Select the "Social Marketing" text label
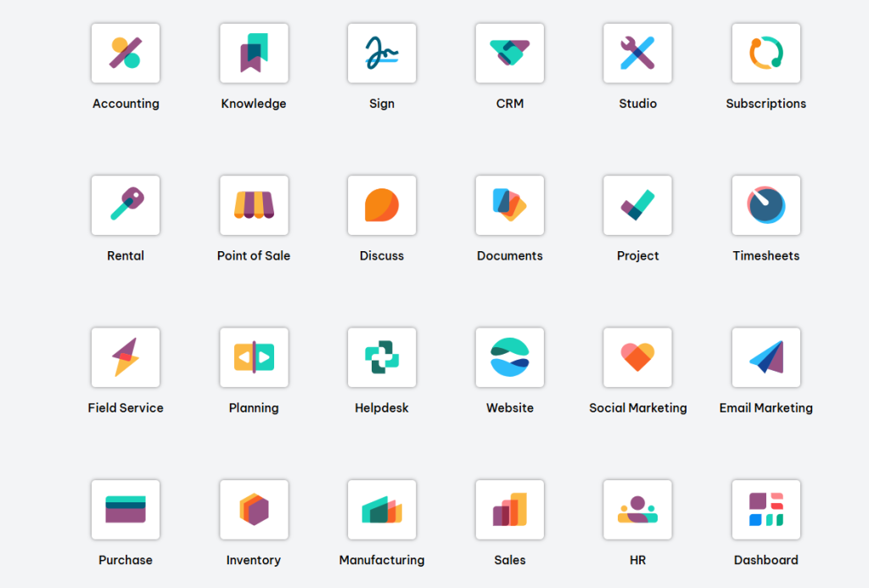Viewport: 869px width, 588px height. 638,408
